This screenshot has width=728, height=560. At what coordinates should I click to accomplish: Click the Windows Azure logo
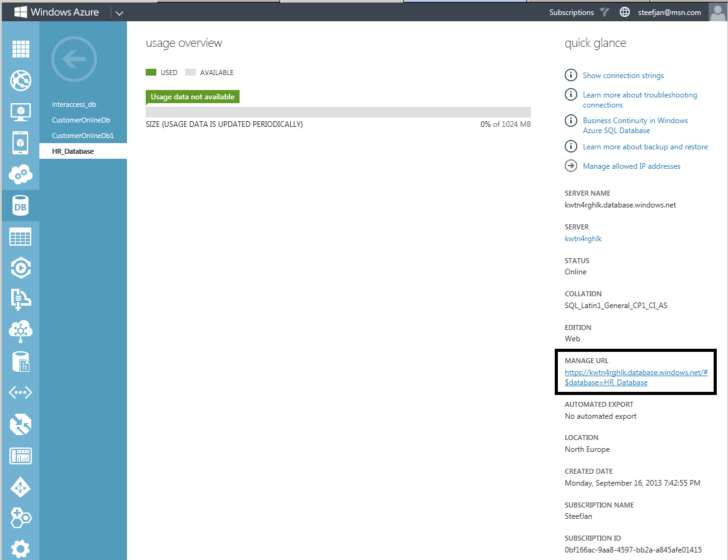pos(57,12)
